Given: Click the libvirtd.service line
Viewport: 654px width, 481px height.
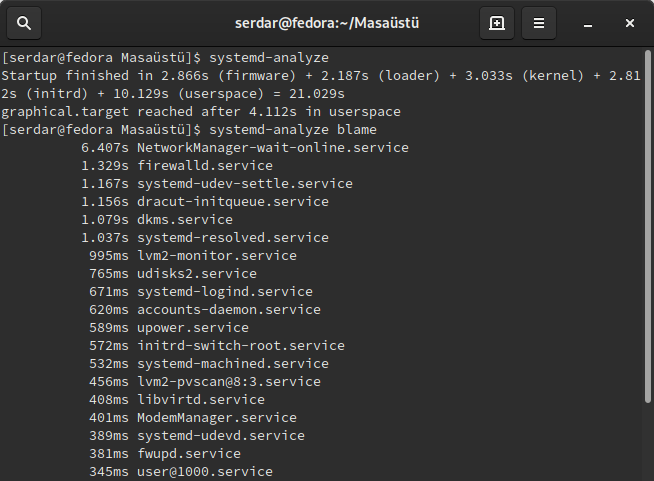Looking at the screenshot, I should pos(177,400).
